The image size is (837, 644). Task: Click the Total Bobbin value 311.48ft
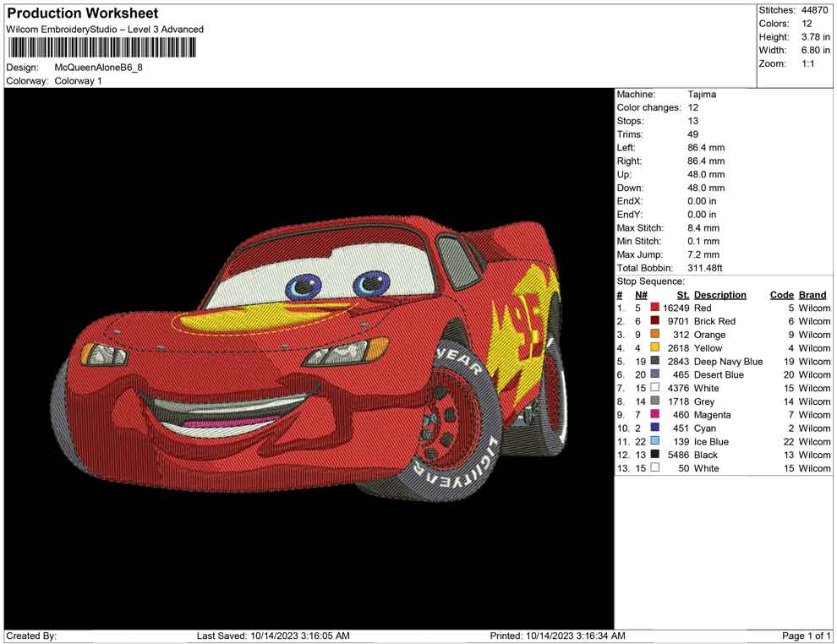[704, 268]
